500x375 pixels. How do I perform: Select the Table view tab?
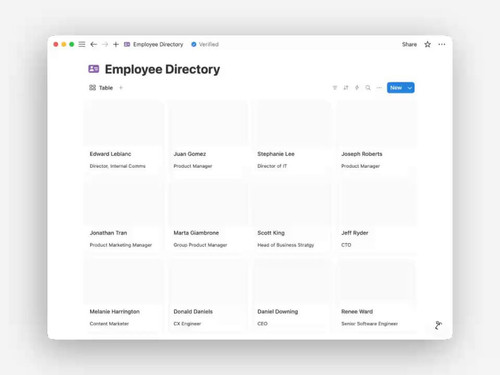pos(101,88)
